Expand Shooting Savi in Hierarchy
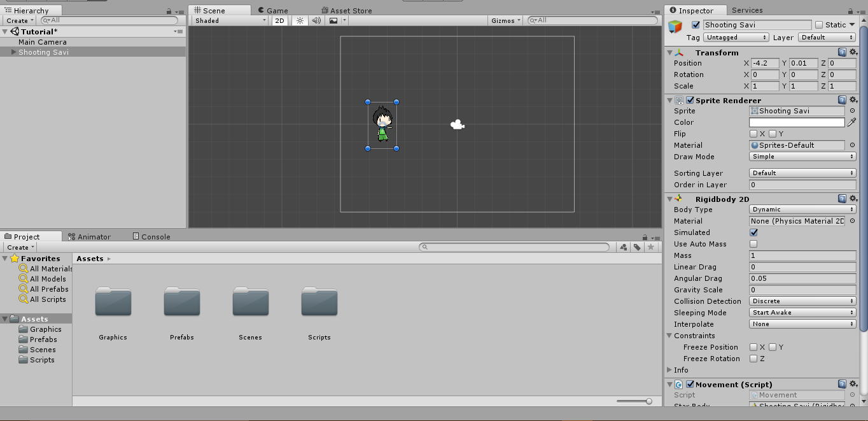Viewport: 868px width, 421px height. click(x=14, y=52)
